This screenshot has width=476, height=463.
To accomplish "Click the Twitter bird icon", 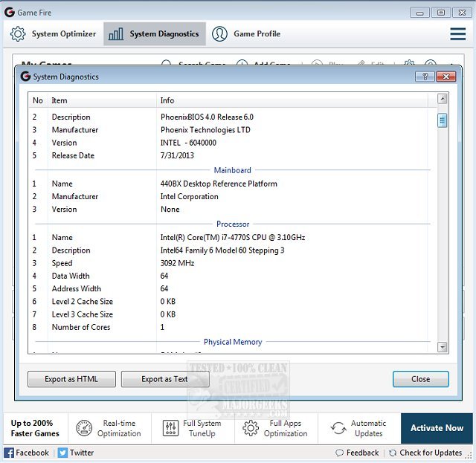I will coord(62,453).
